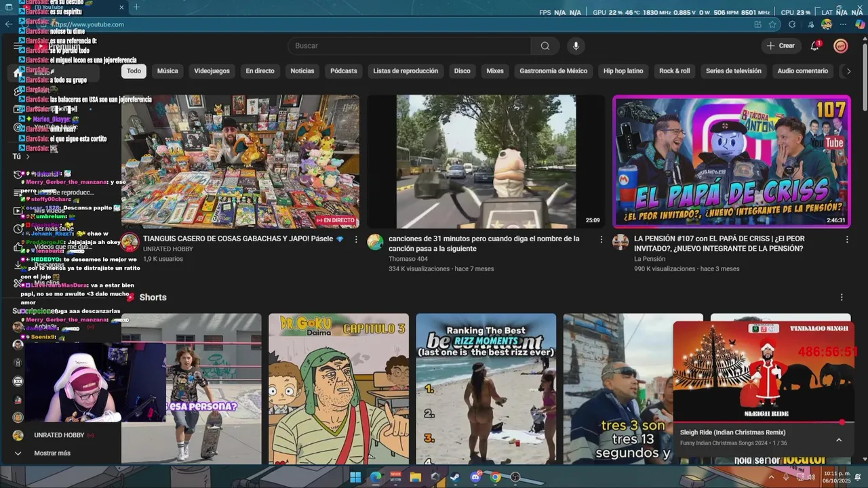
Task: Open options for LA PENSIÓN #107 video
Action: 847,239
